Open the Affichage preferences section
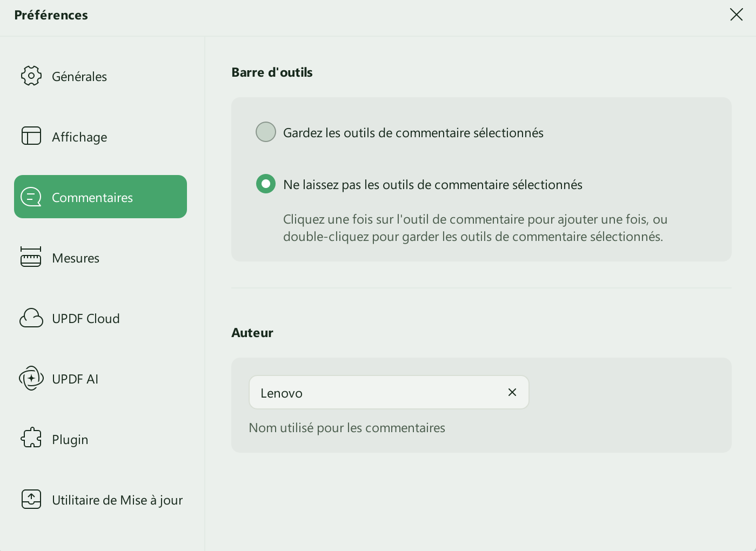This screenshot has width=756, height=551. pos(101,137)
